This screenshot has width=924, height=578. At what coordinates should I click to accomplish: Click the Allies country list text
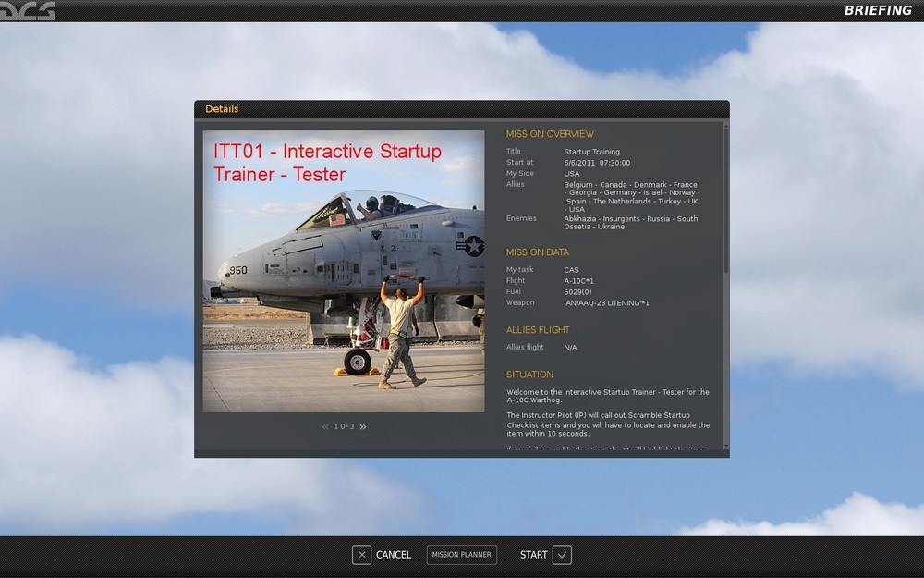pos(632,197)
